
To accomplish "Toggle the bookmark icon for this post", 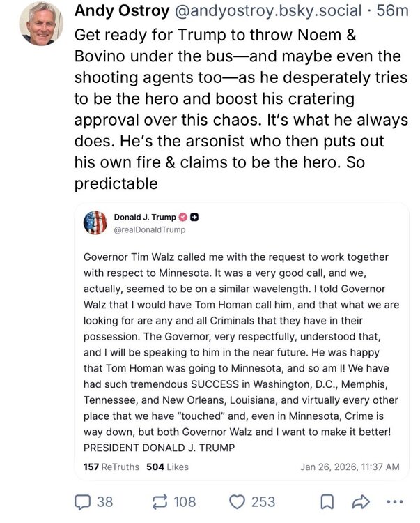I will click(325, 501).
